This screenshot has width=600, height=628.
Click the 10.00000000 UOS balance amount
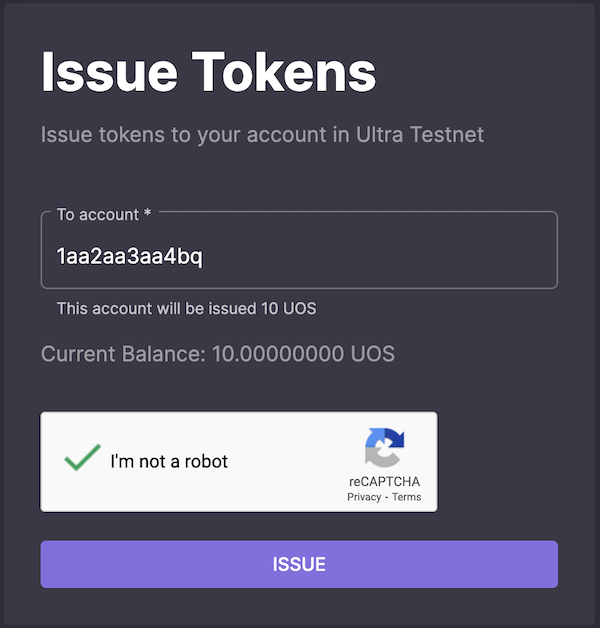point(303,354)
